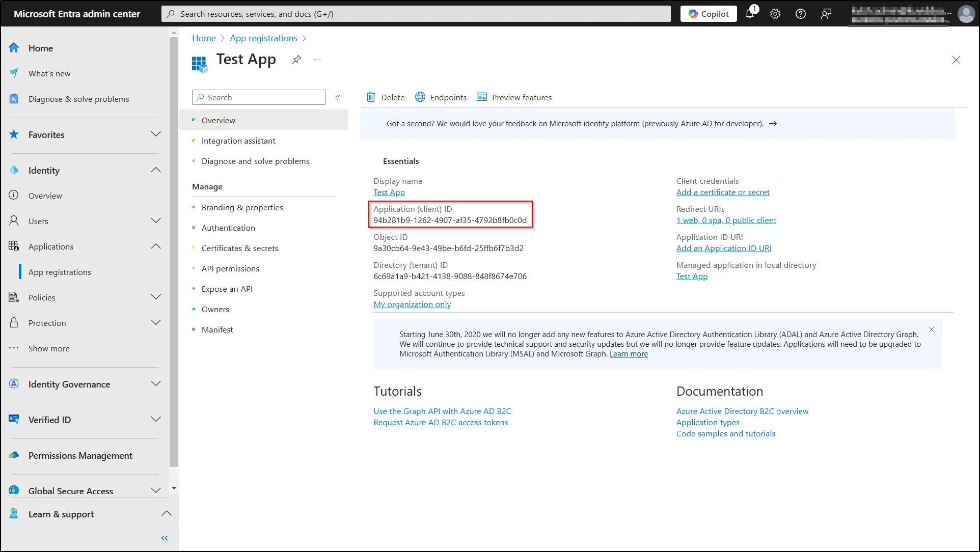
Task: Select the Certificates & secrets menu item
Action: click(239, 247)
